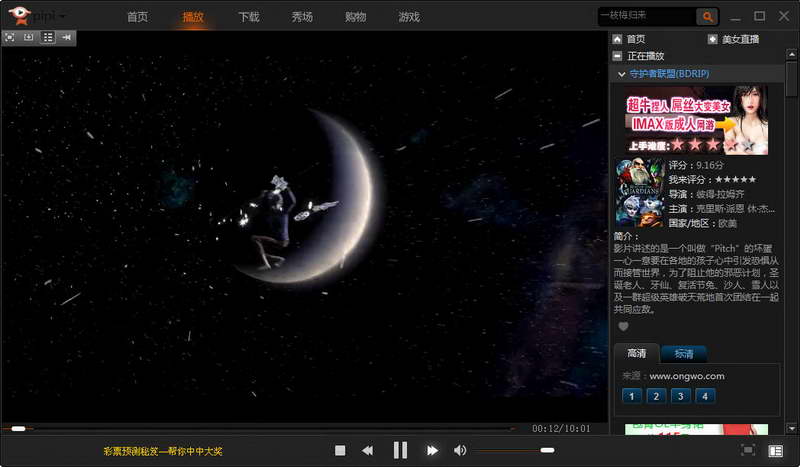Rate the movie using the 我来评分 stars
This screenshot has height=467, width=800.
click(735, 180)
